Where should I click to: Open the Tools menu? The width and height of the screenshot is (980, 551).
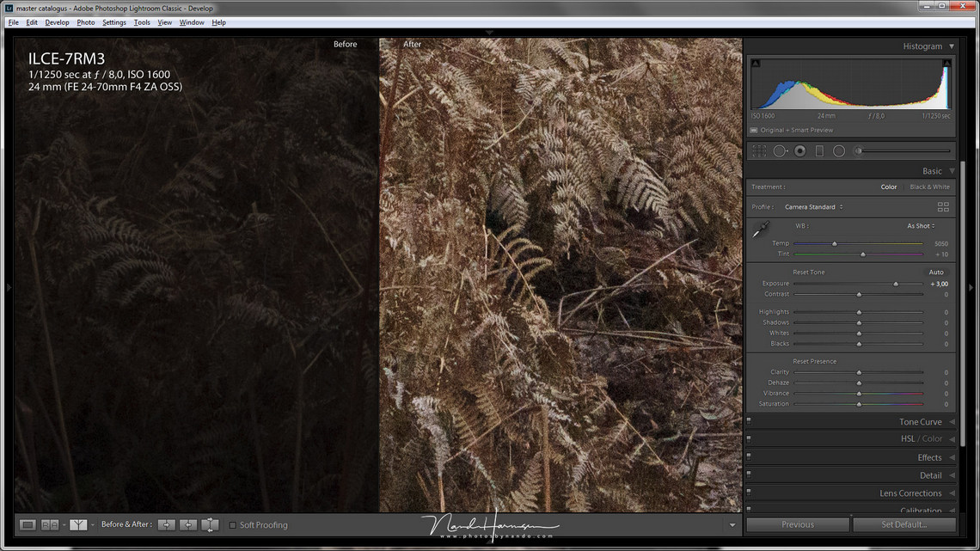(142, 22)
